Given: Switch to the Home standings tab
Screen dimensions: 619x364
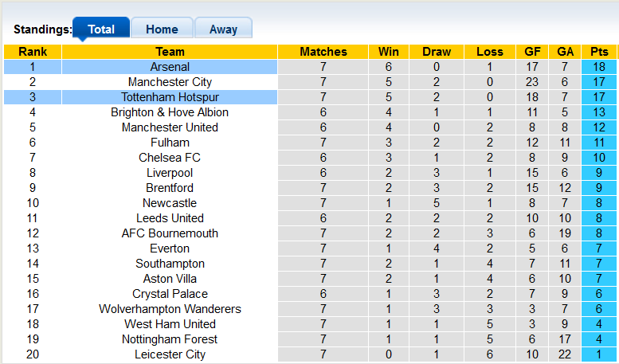Looking at the screenshot, I should coord(162,29).
